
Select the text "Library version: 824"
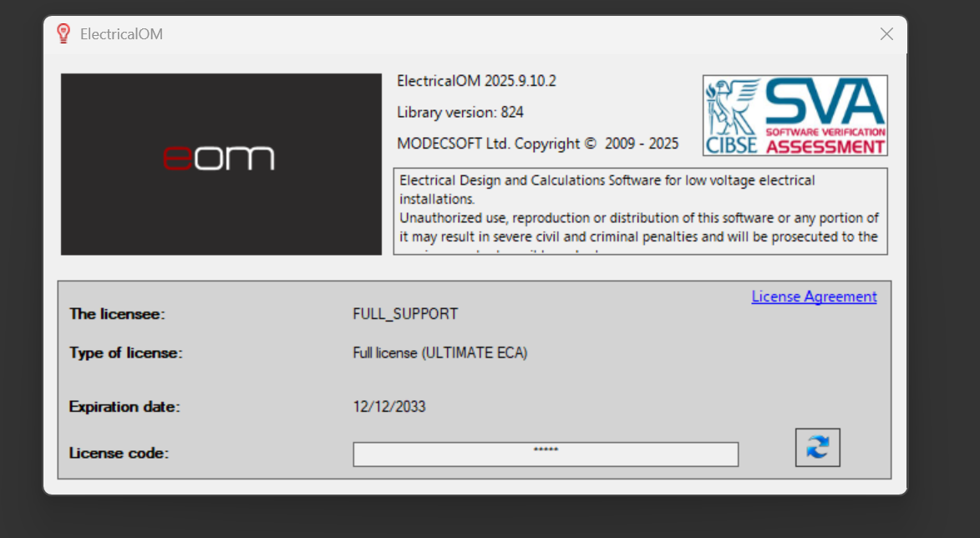pyautogui.click(x=460, y=113)
